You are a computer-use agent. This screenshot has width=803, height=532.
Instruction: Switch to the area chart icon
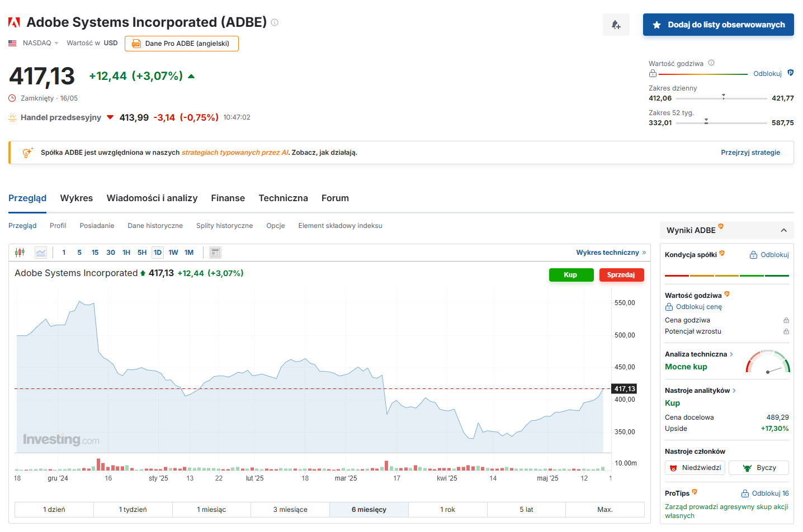41,253
